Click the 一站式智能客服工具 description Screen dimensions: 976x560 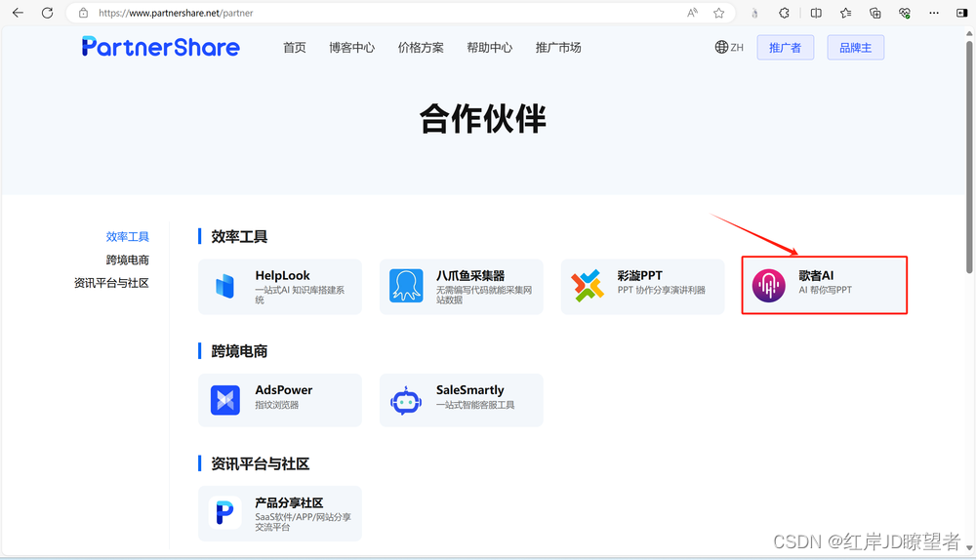point(475,405)
